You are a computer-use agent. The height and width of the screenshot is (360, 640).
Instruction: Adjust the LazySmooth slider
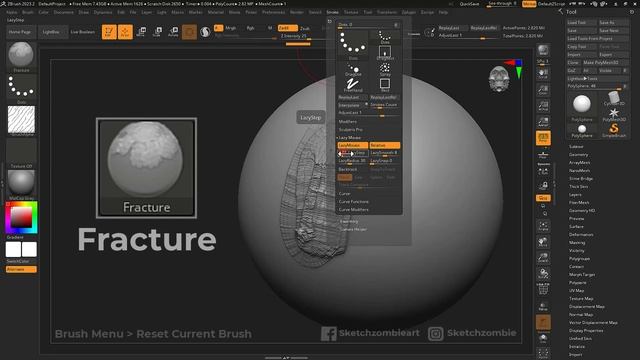point(384,153)
